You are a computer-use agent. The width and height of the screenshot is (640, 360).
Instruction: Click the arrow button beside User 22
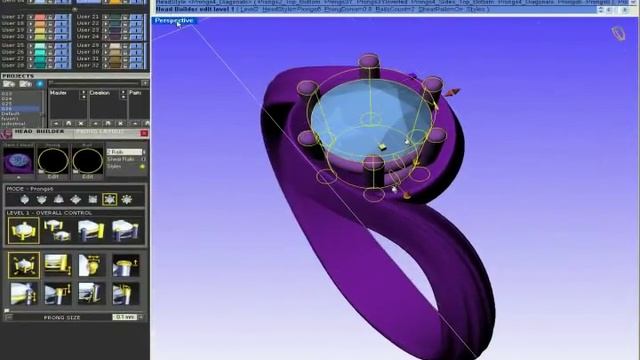(x=105, y=24)
